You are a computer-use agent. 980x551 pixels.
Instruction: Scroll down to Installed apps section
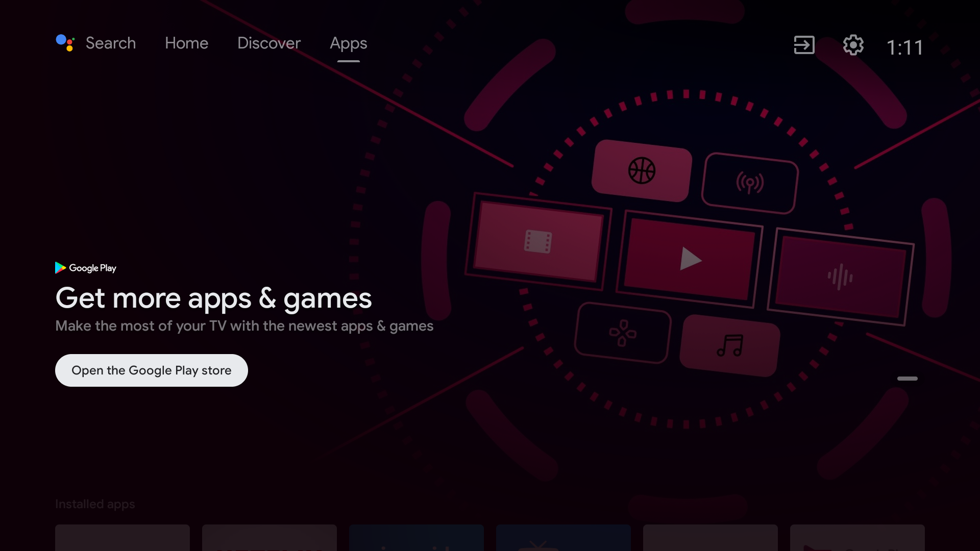95,504
